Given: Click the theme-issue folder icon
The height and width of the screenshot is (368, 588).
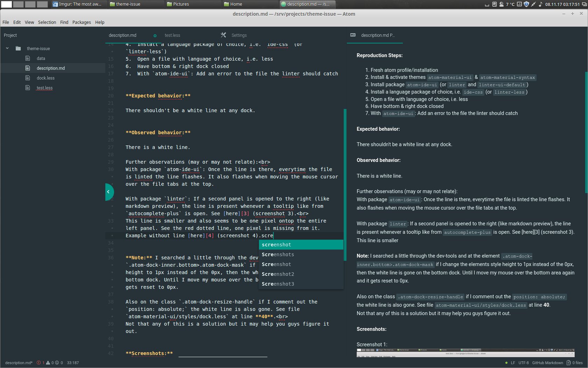Looking at the screenshot, I should (x=18, y=48).
